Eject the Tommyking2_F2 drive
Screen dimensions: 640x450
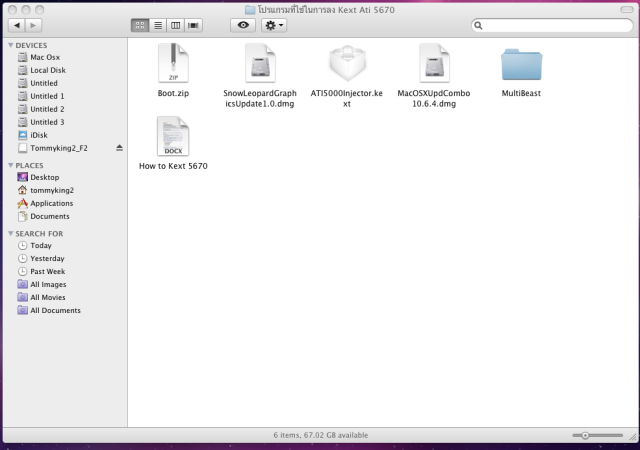[x=119, y=148]
